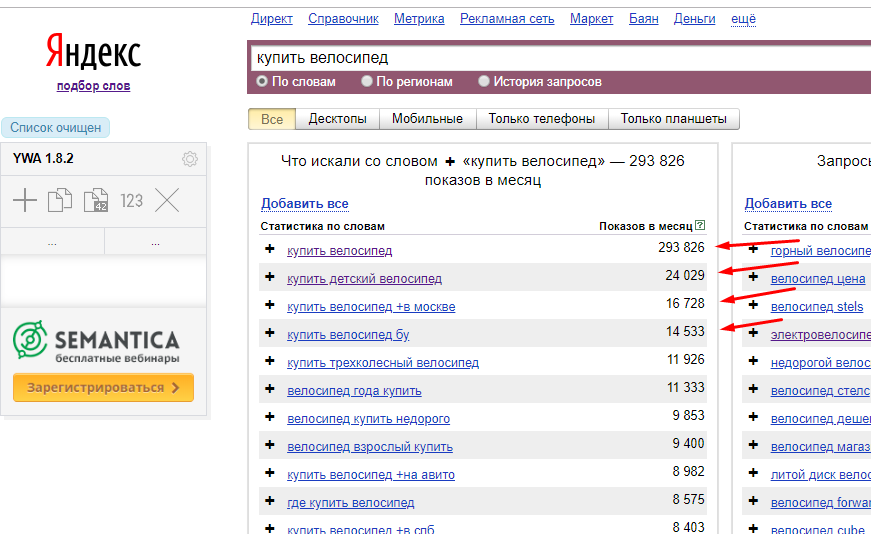Click the '293 826' impressions value in the results table
The image size is (871, 534).
681,247
